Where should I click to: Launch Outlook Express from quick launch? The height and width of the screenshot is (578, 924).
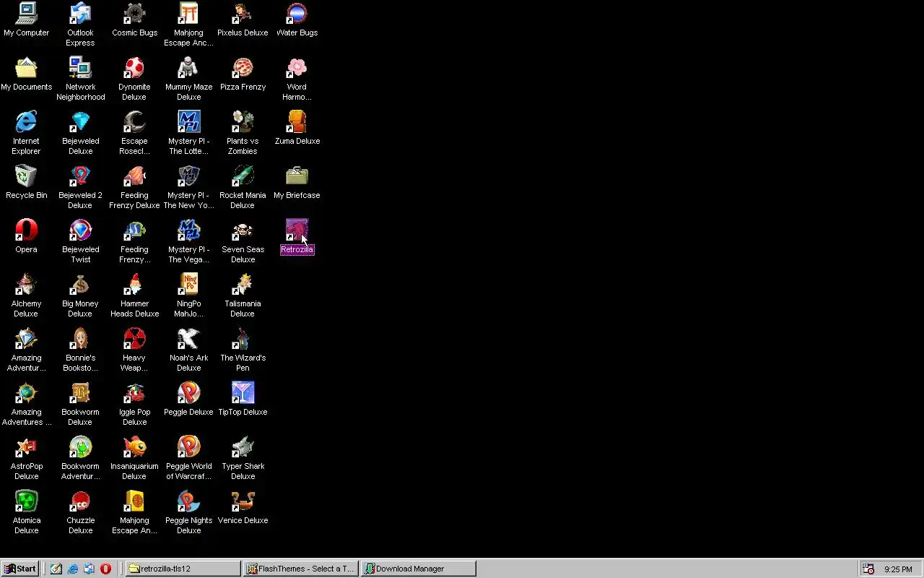(x=90, y=569)
